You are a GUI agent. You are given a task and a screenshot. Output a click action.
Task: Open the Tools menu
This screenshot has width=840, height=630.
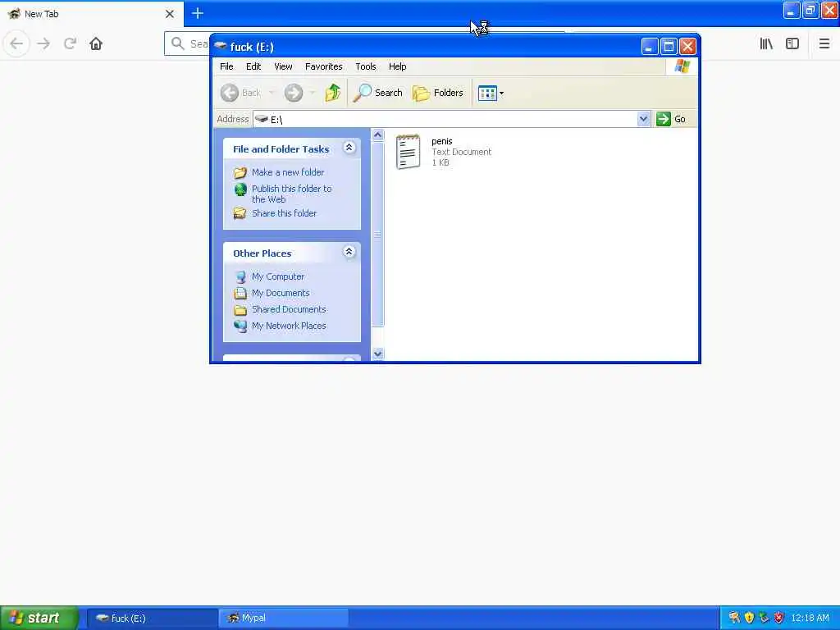click(x=366, y=66)
